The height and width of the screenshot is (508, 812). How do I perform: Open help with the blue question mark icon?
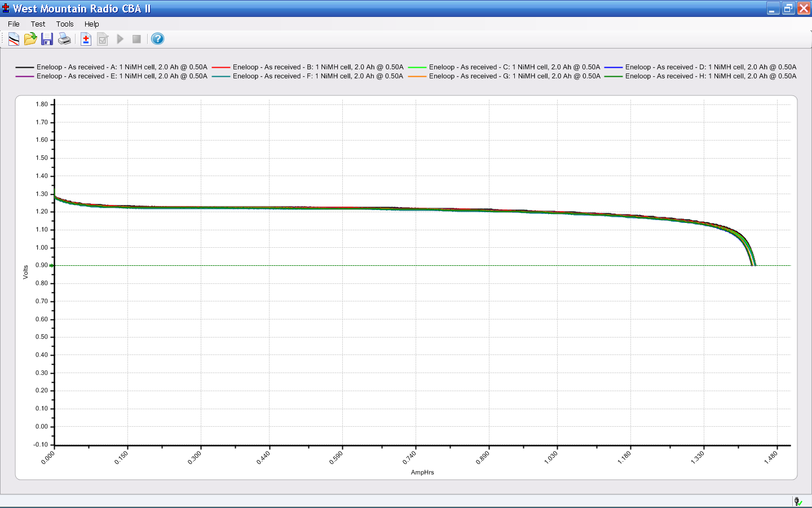click(158, 39)
